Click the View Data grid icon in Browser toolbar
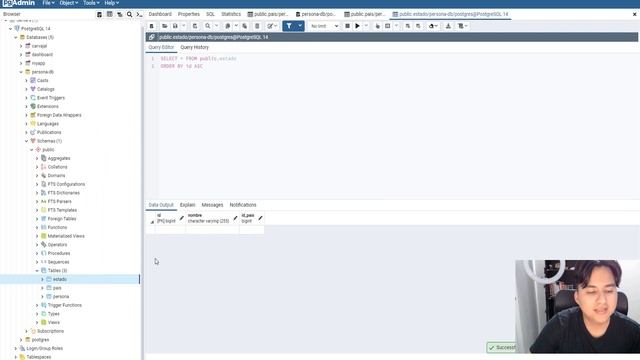This screenshot has height=360, width=640. pos(109,14)
